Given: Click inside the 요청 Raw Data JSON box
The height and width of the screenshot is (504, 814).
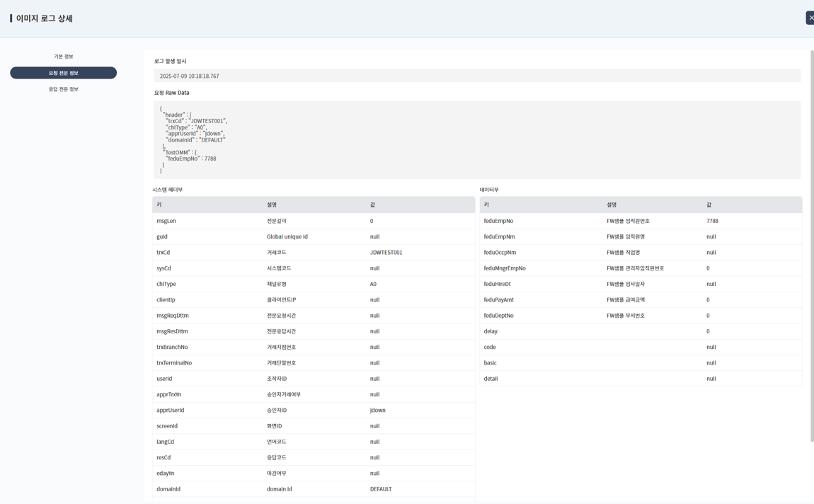Looking at the screenshot, I should (x=477, y=140).
